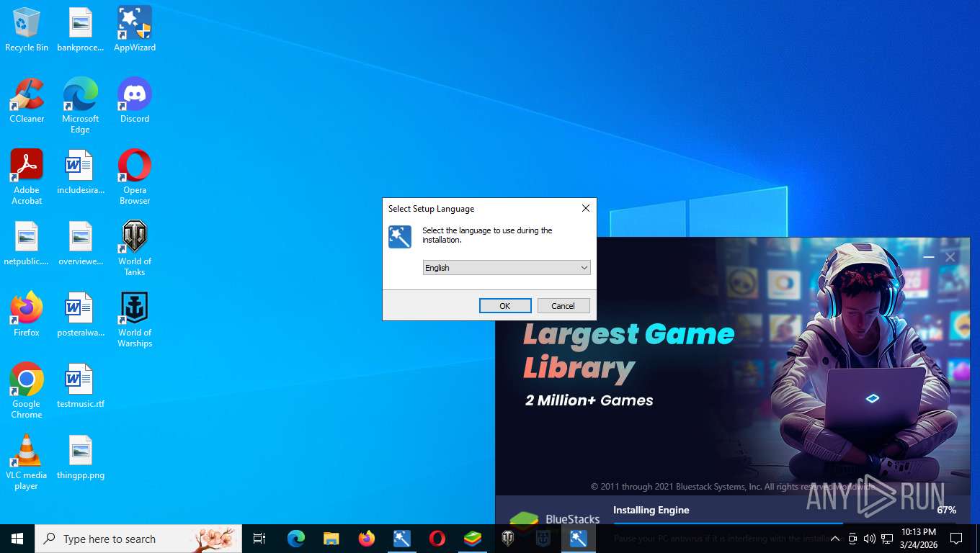The image size is (980, 553).
Task: Open the volume control in system tray
Action: (870, 539)
